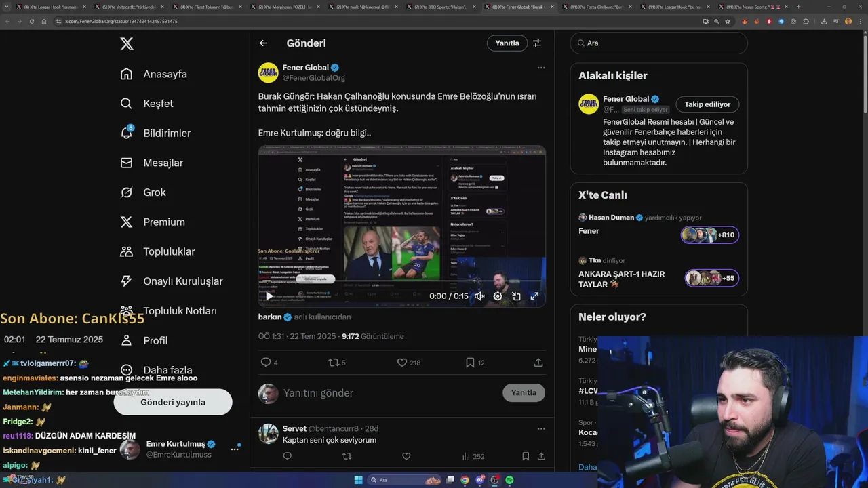Open the Windows Start menu

click(358, 480)
